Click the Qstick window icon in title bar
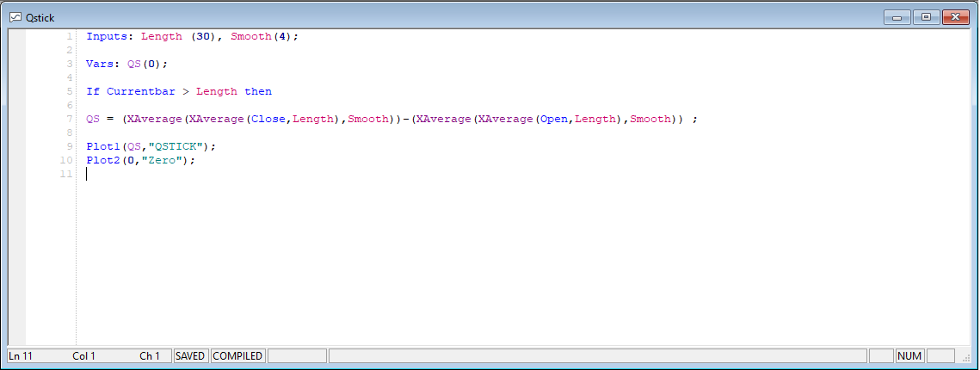This screenshot has width=980, height=370. point(15,16)
